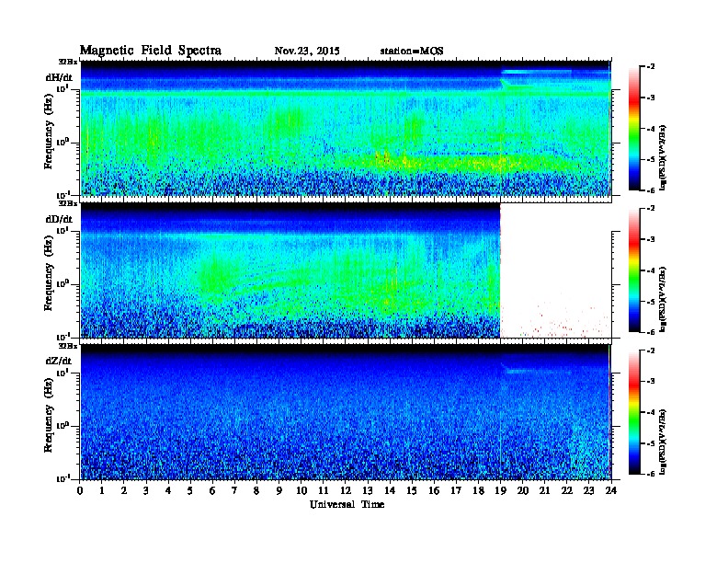Click hour 3 on the time axis

(x=146, y=491)
